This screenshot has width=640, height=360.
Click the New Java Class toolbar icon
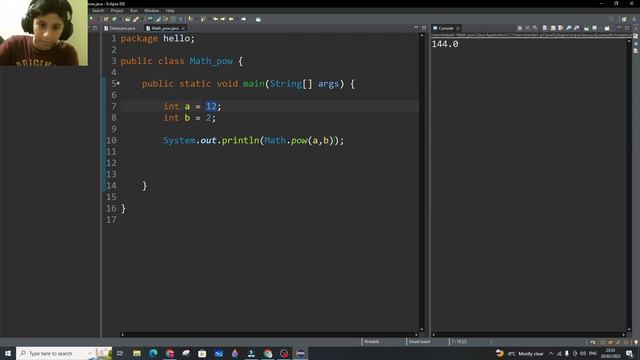click(114, 19)
